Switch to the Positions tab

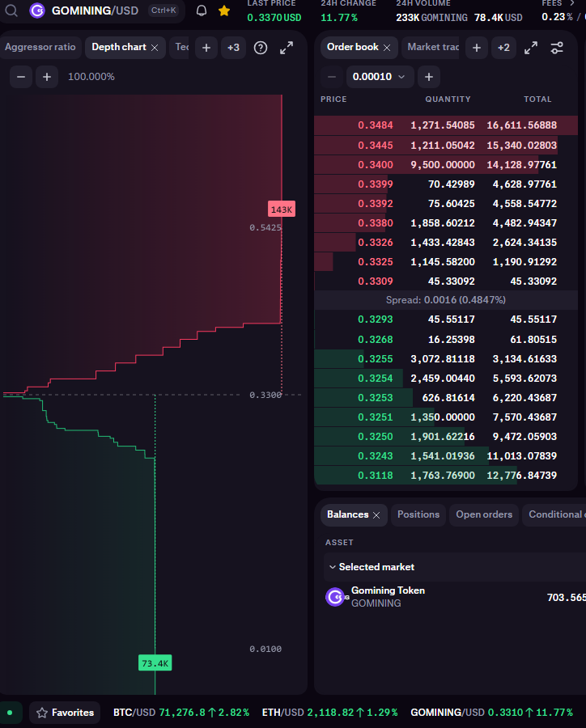click(418, 515)
